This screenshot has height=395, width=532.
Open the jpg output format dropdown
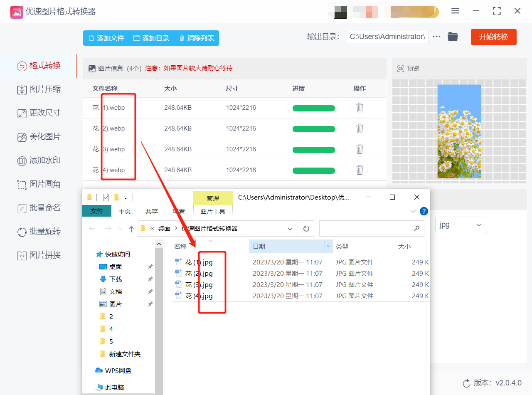pos(461,225)
